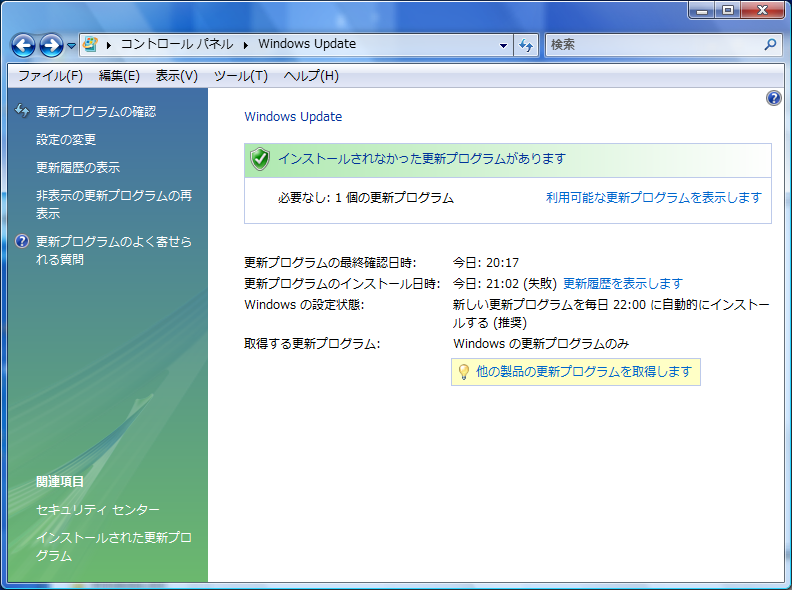Image resolution: width=792 pixels, height=590 pixels.
Task: Click the refresh button beside address bar
Action: (526, 45)
